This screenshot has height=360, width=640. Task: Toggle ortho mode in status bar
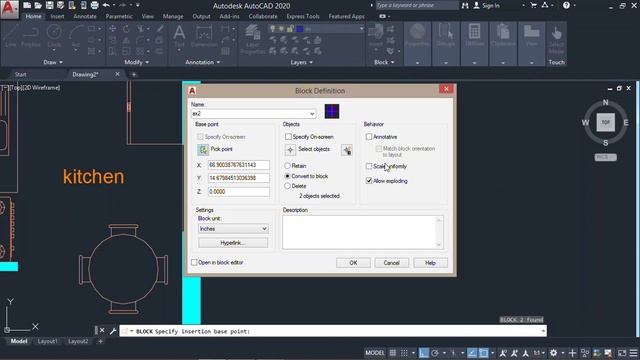point(424,353)
